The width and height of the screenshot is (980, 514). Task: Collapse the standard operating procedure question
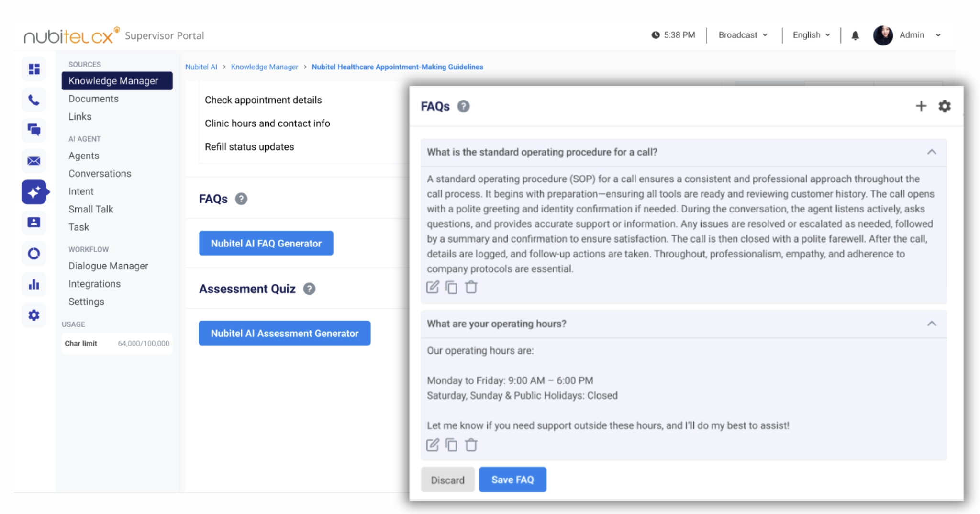931,152
